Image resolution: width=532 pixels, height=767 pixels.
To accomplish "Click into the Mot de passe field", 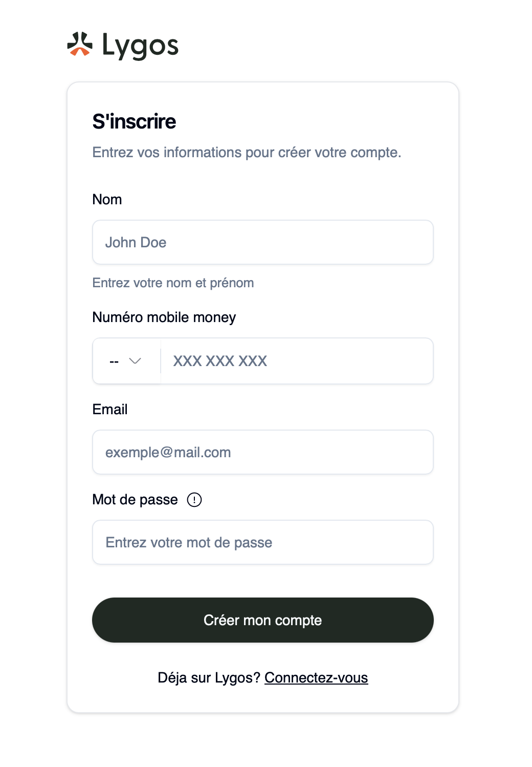I will 263,542.
